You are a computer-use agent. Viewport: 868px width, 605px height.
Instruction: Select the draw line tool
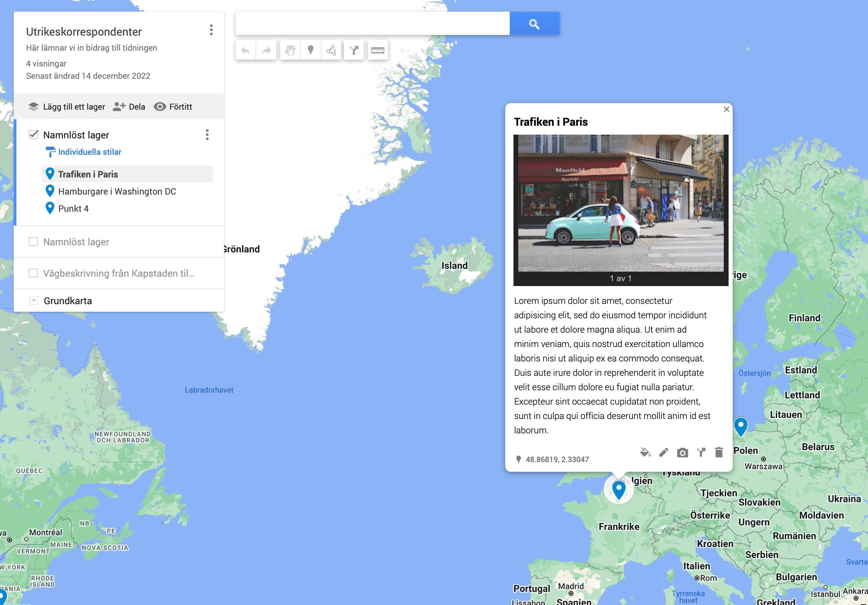(331, 50)
